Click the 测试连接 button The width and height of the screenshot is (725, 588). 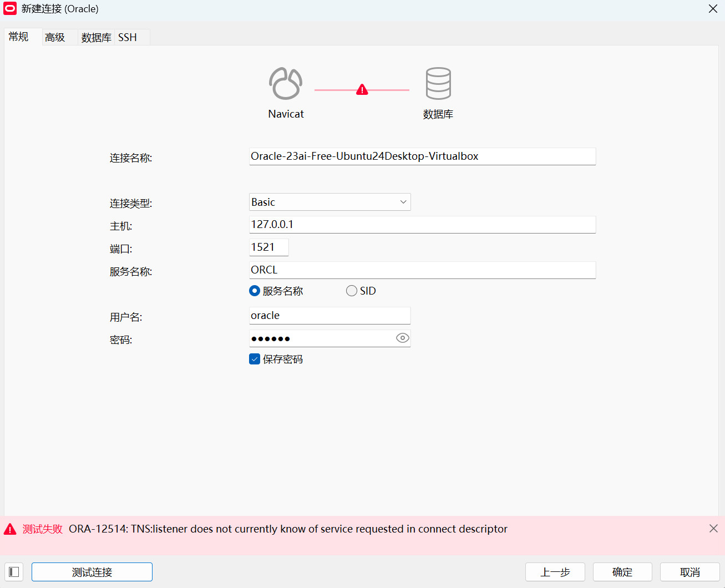[92, 572]
